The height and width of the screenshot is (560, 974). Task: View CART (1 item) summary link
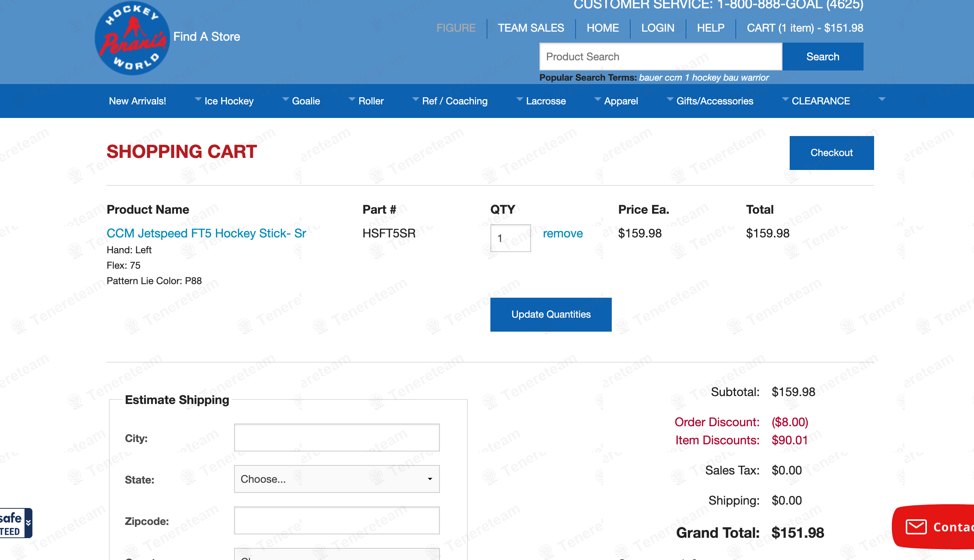coord(805,28)
